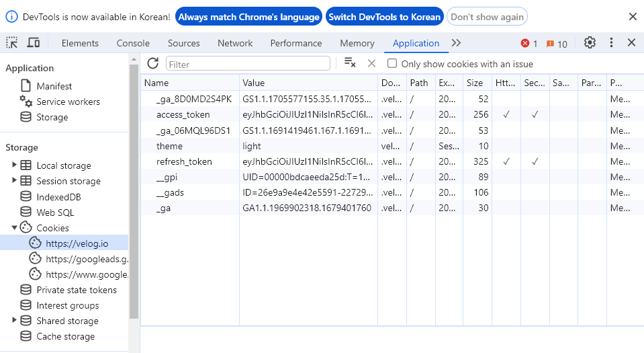Select https://www.google cookies entry
The width and height of the screenshot is (644, 353).
coord(64,274)
